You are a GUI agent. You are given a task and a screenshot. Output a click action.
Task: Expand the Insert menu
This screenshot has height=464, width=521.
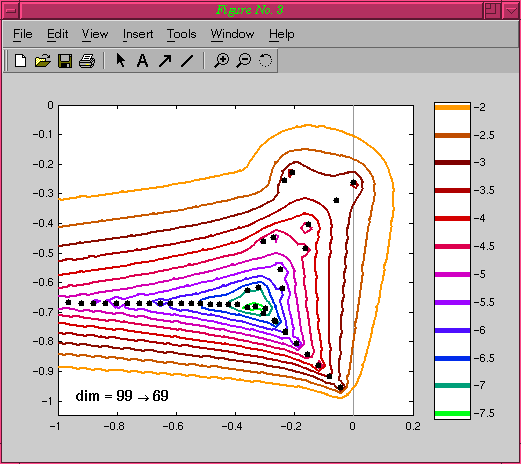(138, 34)
